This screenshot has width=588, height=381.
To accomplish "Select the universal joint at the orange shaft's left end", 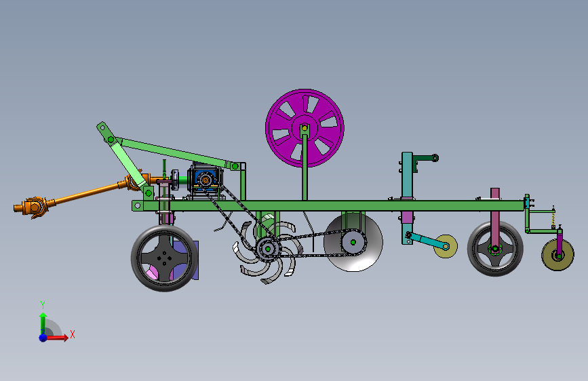I will click(x=34, y=207).
